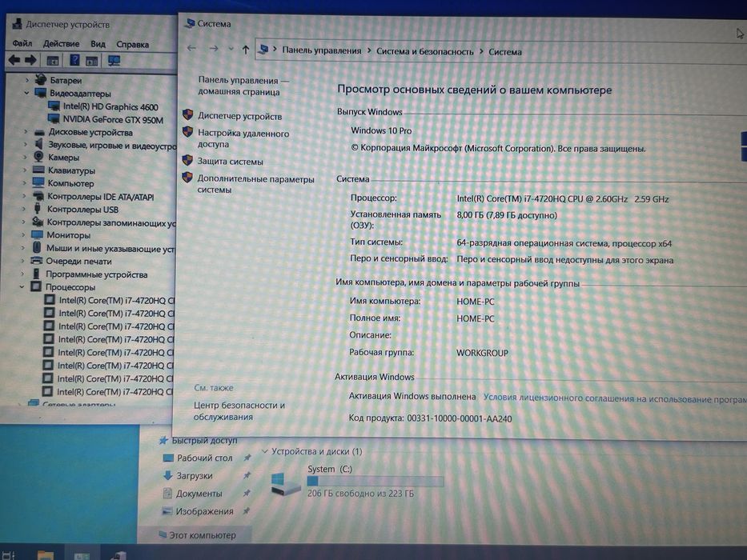This screenshot has height=560, width=747.
Task: Select Изображения in Explorer quick access
Action: point(204,511)
